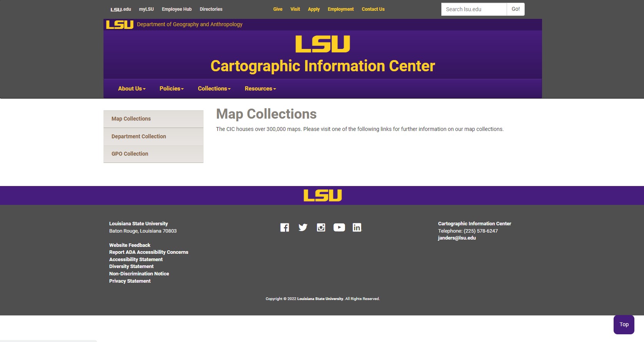Open LSU YouTube icon in footer
The image size is (644, 342).
(339, 228)
